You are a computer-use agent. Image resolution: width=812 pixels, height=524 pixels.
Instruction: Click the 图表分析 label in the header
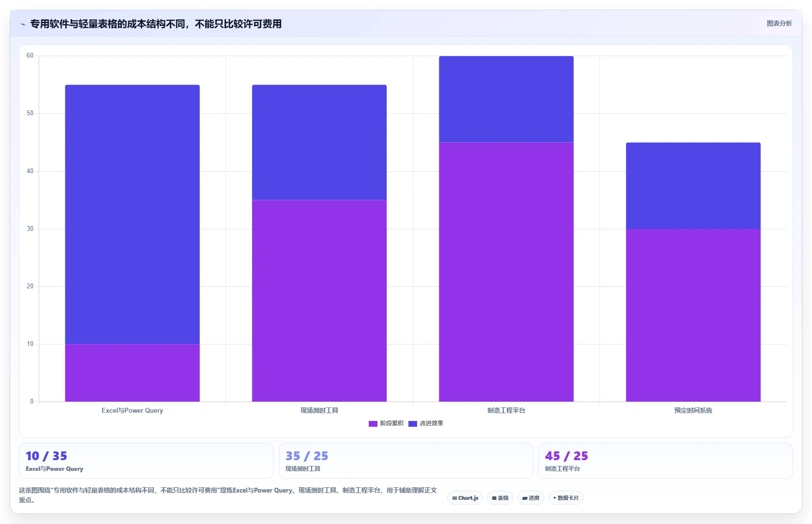pyautogui.click(x=779, y=23)
